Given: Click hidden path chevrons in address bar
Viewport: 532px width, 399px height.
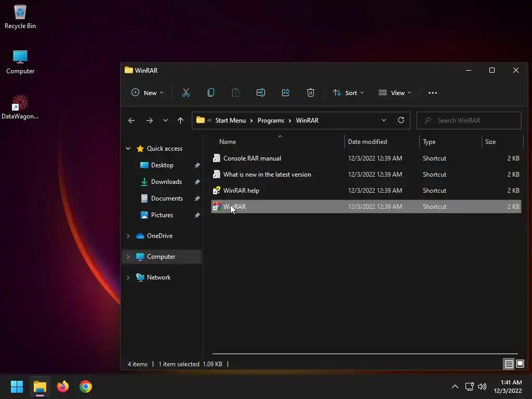Looking at the screenshot, I should 209,120.
